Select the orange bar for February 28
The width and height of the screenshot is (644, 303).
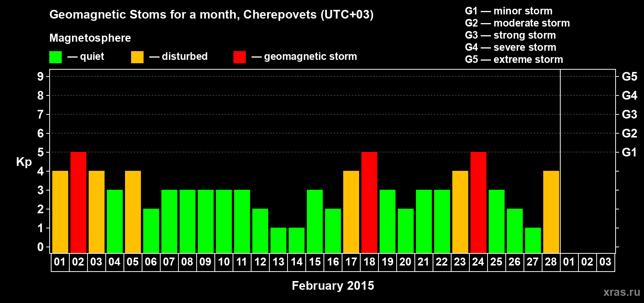(551, 212)
